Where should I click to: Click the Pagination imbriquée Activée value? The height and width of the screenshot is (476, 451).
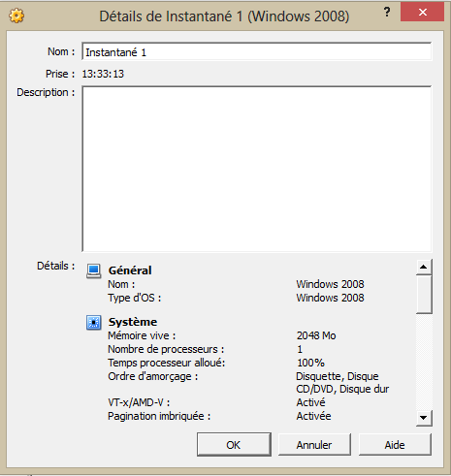[x=313, y=416]
